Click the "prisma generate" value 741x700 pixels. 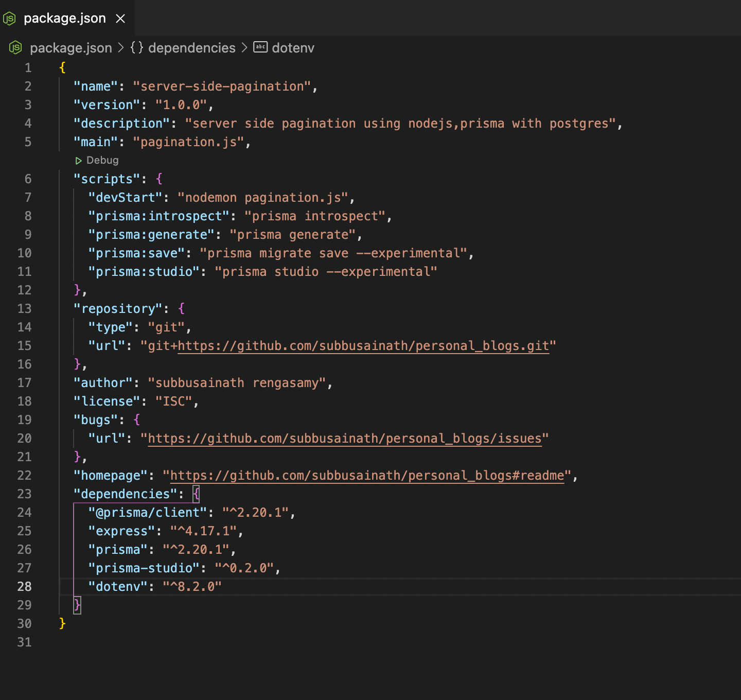pos(293,234)
